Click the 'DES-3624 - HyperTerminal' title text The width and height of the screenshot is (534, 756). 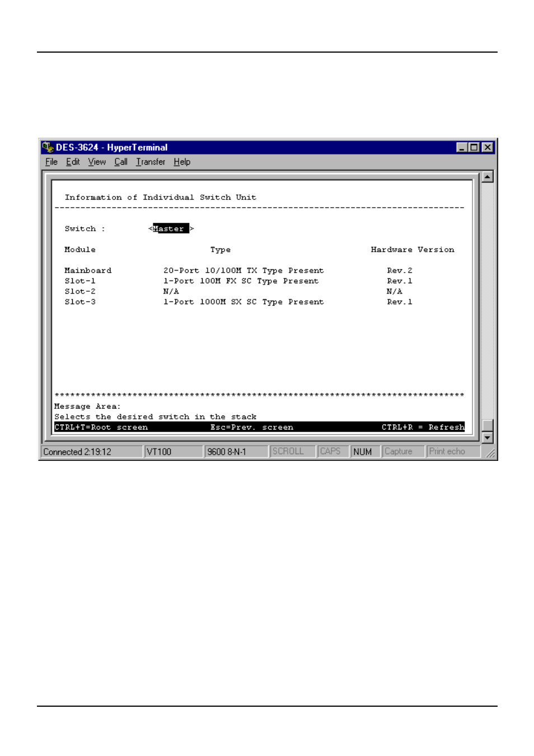[112, 147]
